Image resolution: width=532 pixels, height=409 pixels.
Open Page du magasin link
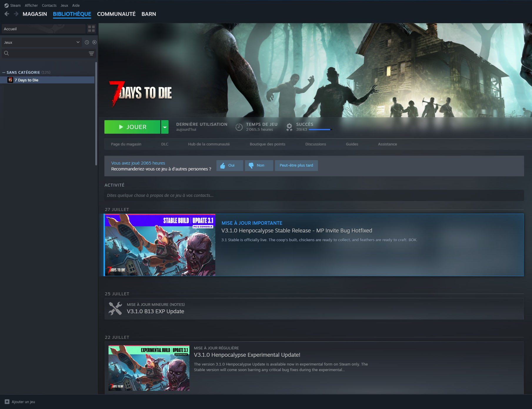tap(126, 144)
